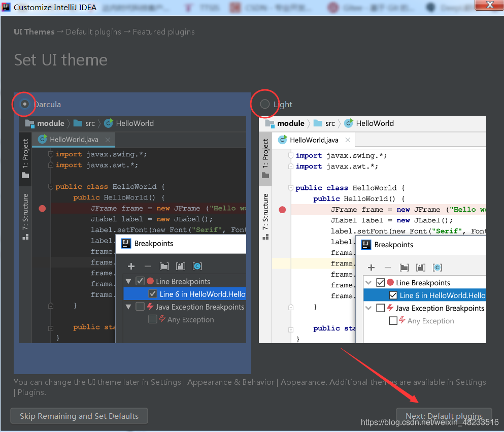Toggle Line 6 in HelloWorld checkbox in Light preview
Image resolution: width=504 pixels, height=432 pixels.
pyautogui.click(x=393, y=295)
